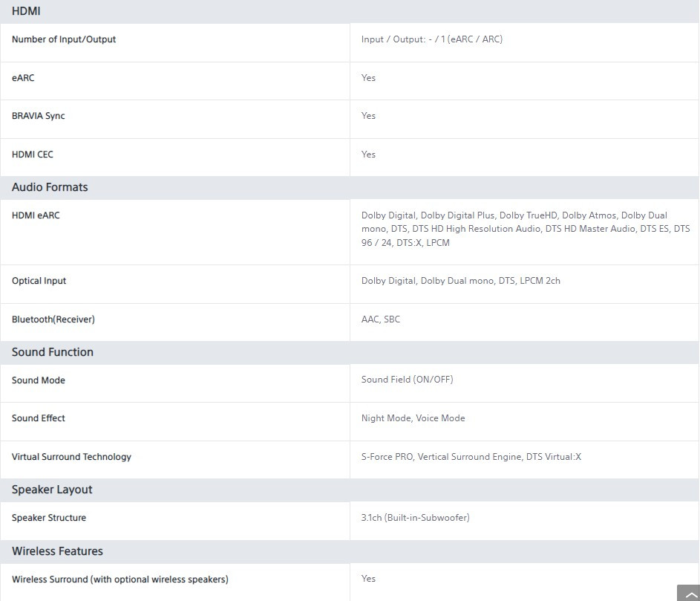Click the BRAVIA Sync row label
Image resolution: width=700 pixels, height=601 pixels.
[39, 116]
